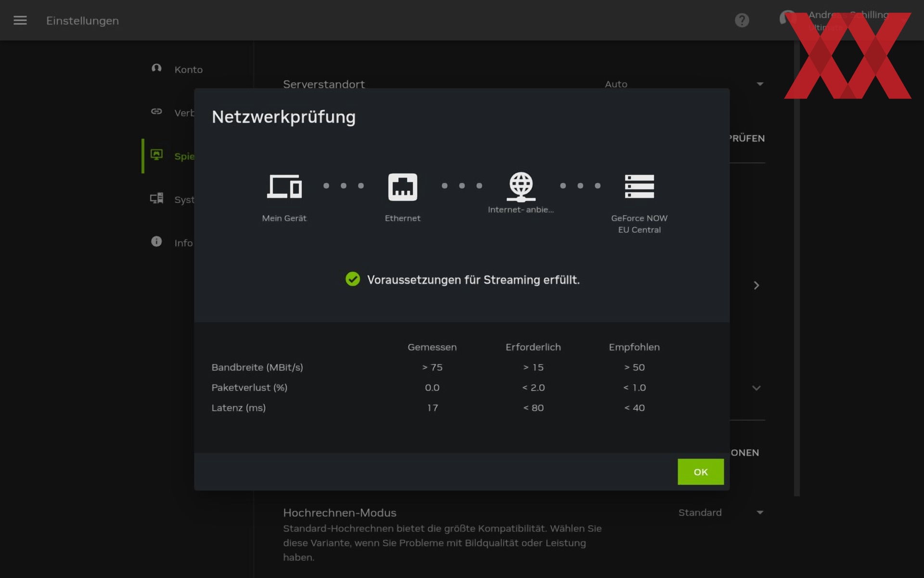924x578 pixels.
Task: Click the GeForce NOW server icon
Action: (639, 186)
